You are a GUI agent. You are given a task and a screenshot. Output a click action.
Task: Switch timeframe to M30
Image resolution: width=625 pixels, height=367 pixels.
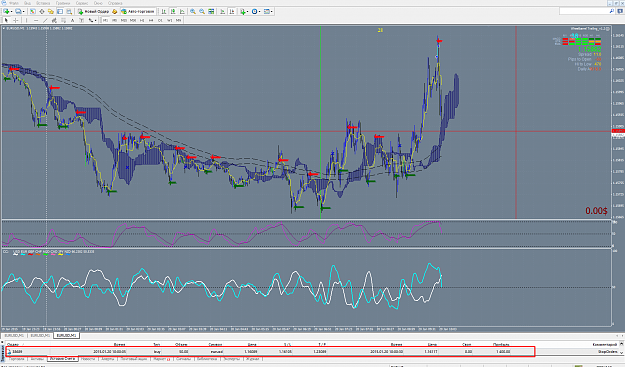coord(133,20)
